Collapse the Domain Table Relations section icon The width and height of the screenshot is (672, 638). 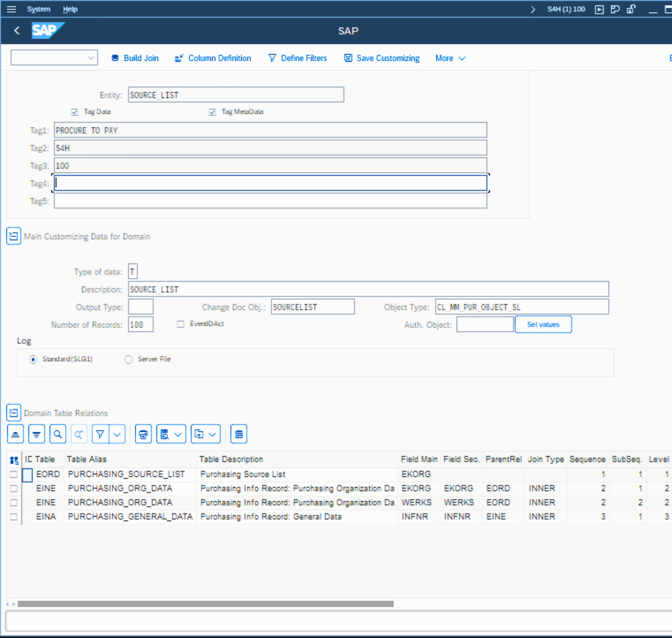(13, 413)
